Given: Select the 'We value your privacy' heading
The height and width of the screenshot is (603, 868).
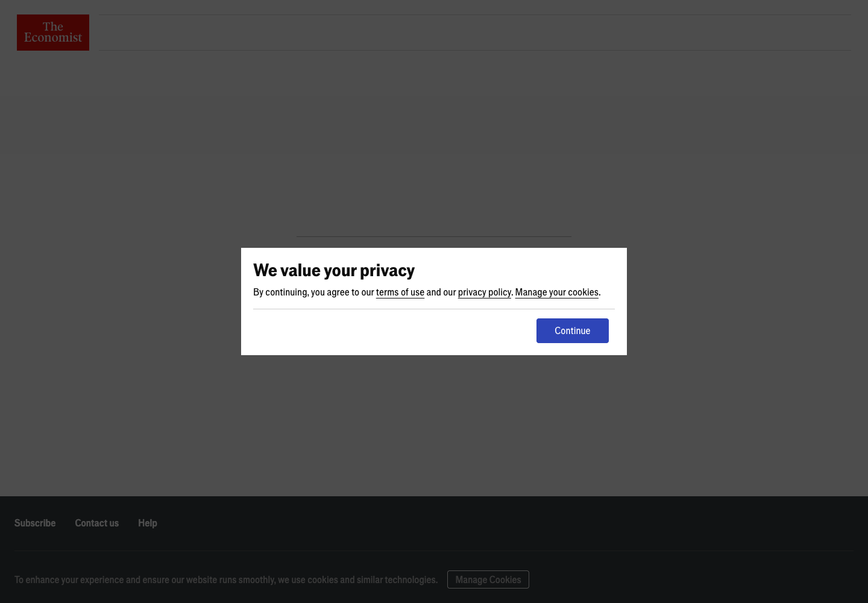Looking at the screenshot, I should 334,270.
